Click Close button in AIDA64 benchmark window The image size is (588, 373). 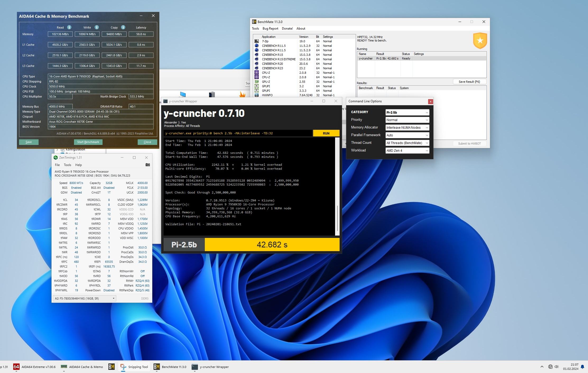coord(147,142)
